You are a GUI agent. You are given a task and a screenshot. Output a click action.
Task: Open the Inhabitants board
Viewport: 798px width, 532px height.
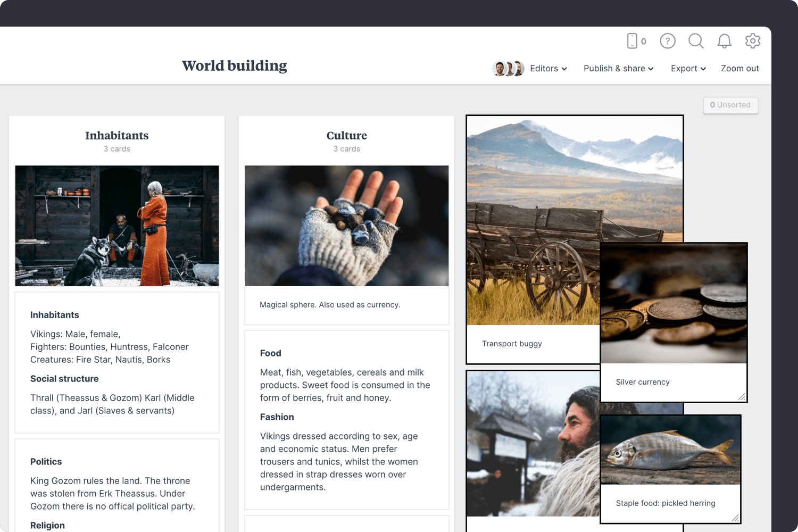[117, 136]
